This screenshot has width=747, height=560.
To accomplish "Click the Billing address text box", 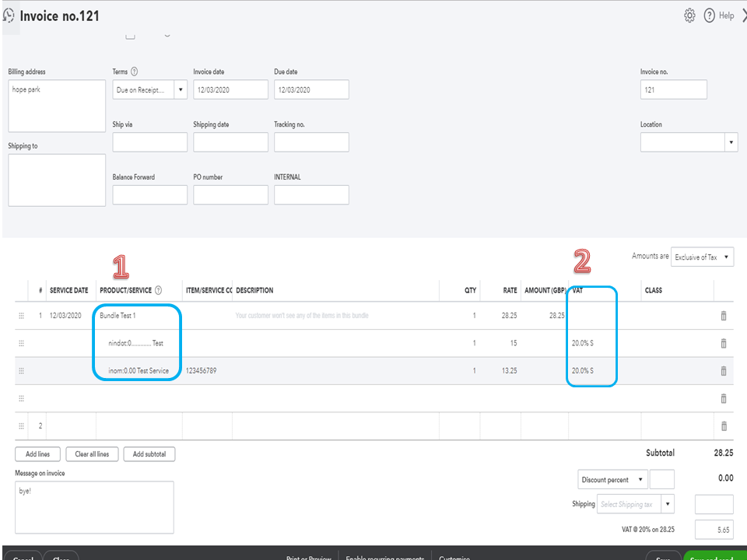I will (57, 106).
